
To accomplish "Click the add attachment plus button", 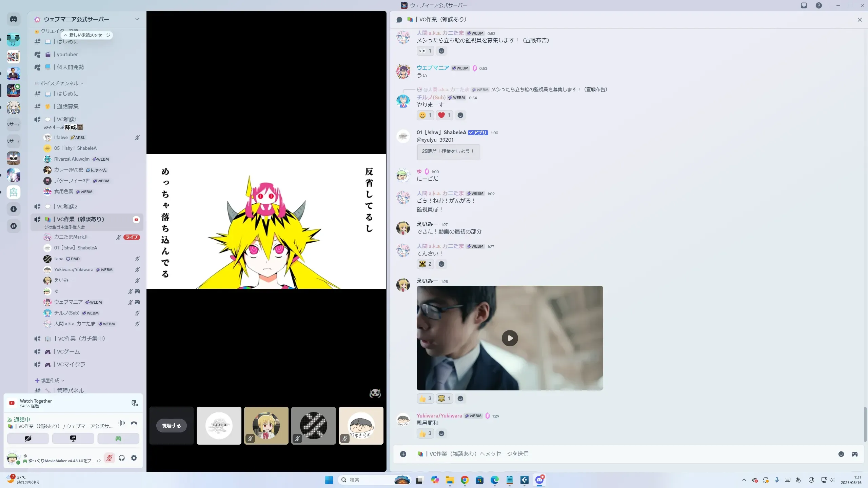I will [x=403, y=454].
